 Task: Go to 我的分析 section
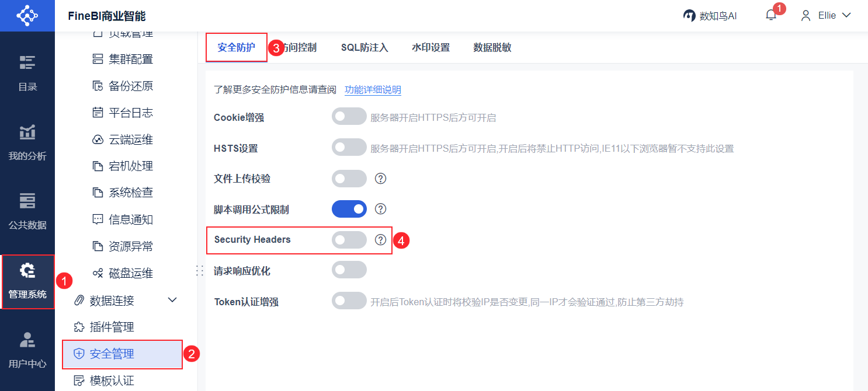click(x=27, y=142)
